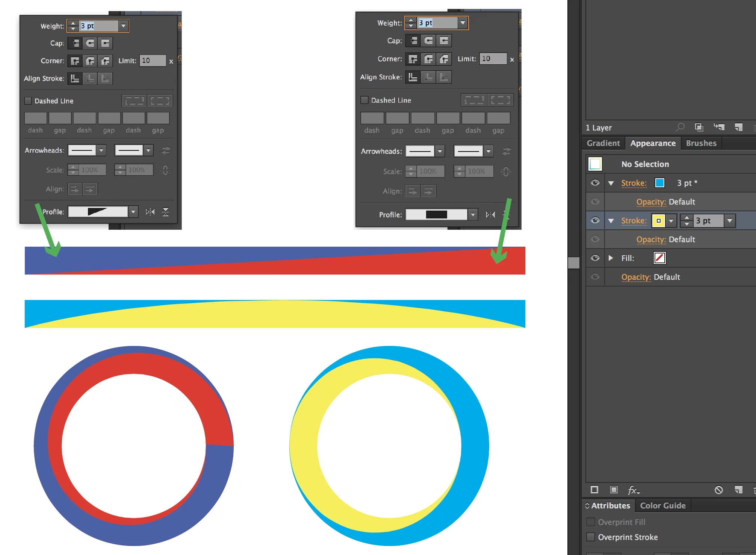756x555 pixels.
Task: Choose bevel join corner in right Stroke panel
Action: [444, 59]
